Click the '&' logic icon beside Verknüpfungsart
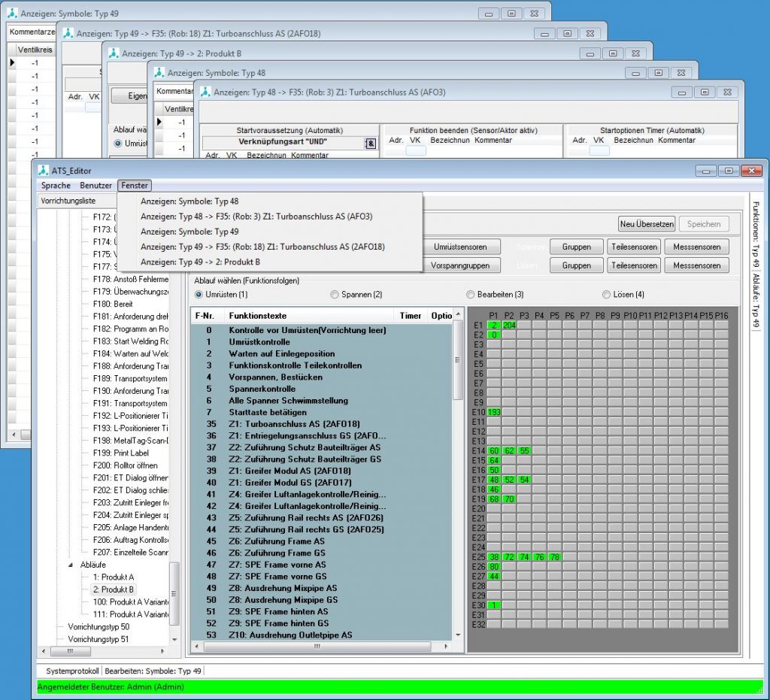The height and width of the screenshot is (700, 770). click(x=370, y=144)
